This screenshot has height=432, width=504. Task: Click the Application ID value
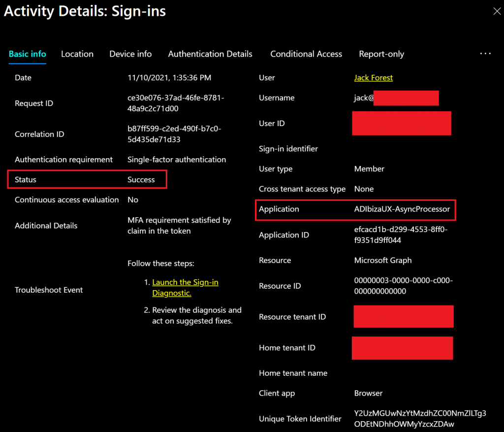click(x=401, y=235)
